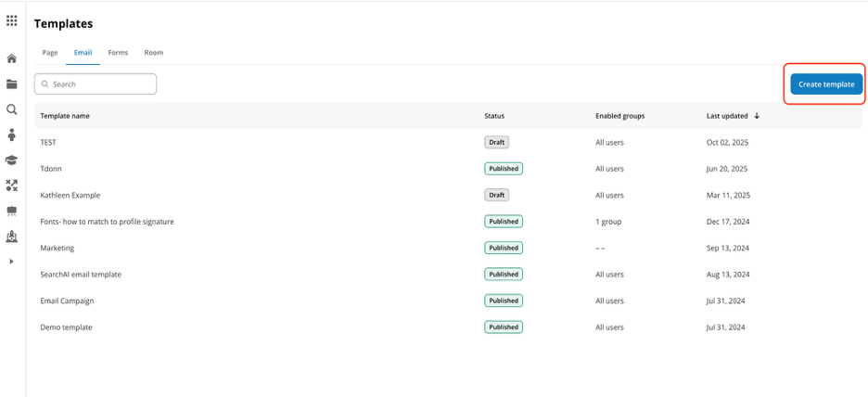
Task: Open the Tdonn template
Action: pyautogui.click(x=51, y=169)
